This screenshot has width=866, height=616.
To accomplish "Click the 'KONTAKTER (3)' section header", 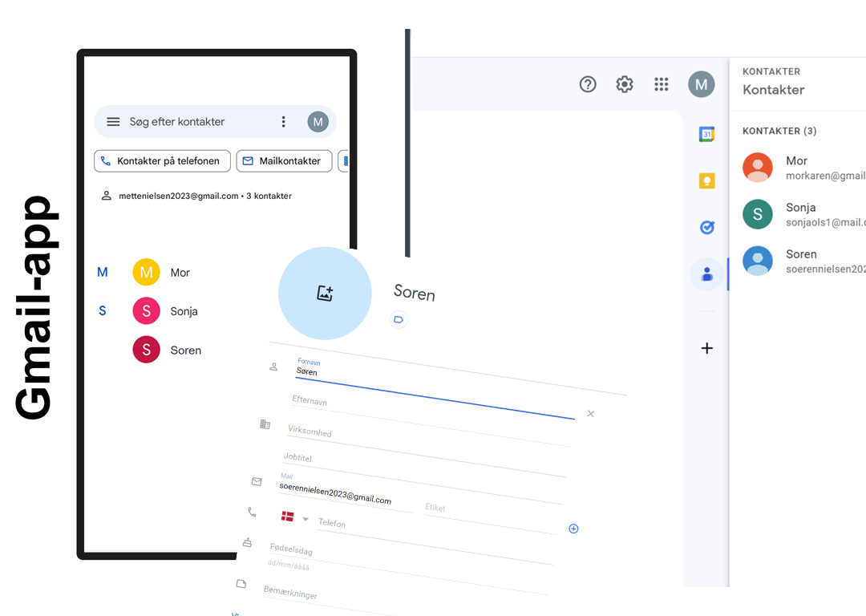I will coord(779,131).
